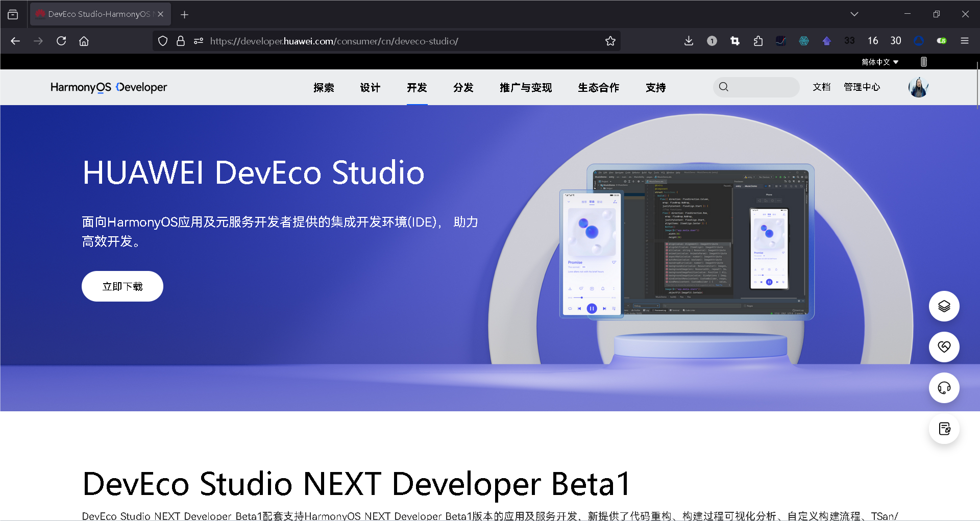Open the 文档 documentation link
Screen dimensions: 980x521
click(x=821, y=87)
